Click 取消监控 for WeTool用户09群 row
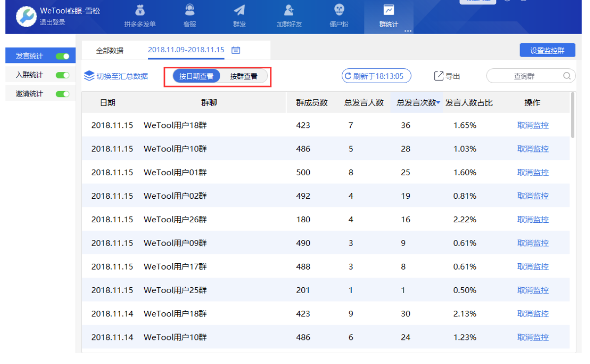 [533, 243]
